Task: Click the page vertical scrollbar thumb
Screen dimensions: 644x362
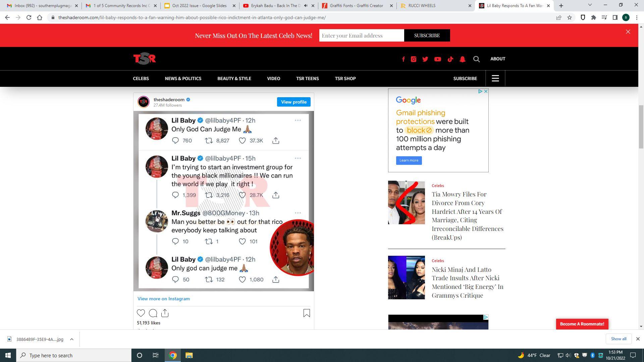Action: click(641, 126)
